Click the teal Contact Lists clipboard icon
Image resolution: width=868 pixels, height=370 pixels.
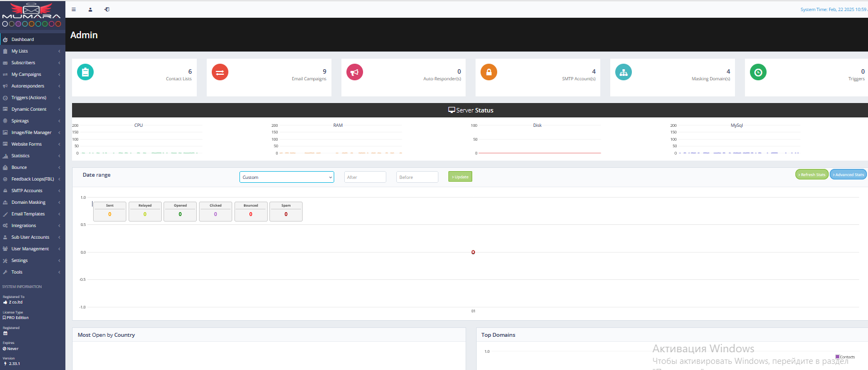[85, 72]
